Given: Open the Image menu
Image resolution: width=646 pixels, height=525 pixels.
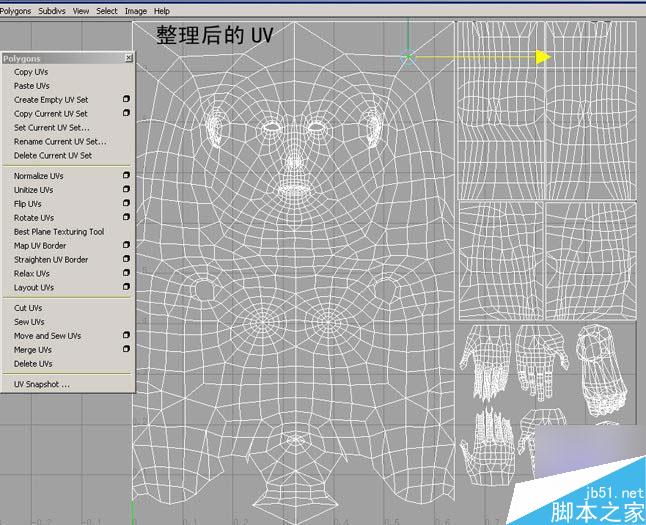Looking at the screenshot, I should [136, 11].
